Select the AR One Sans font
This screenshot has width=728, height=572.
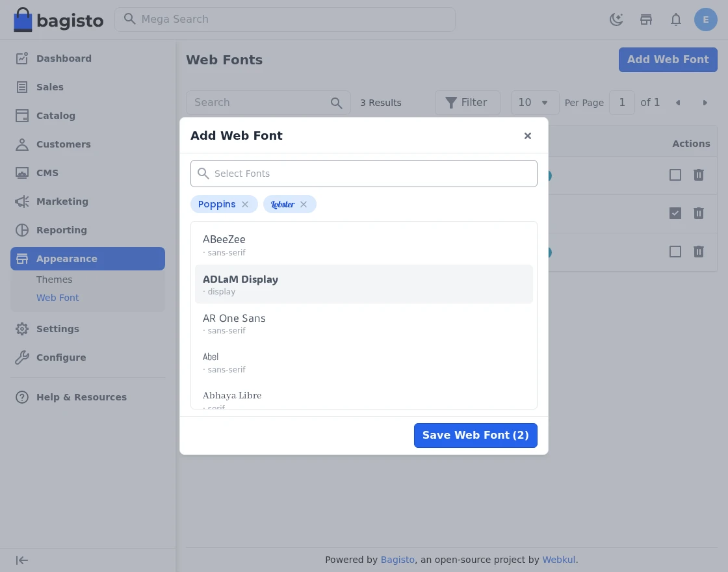pos(363,324)
